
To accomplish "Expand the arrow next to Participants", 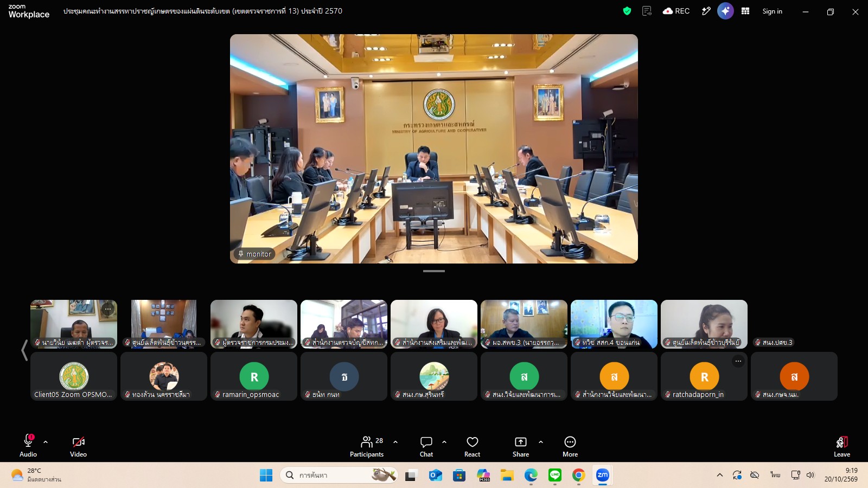I will (x=395, y=442).
